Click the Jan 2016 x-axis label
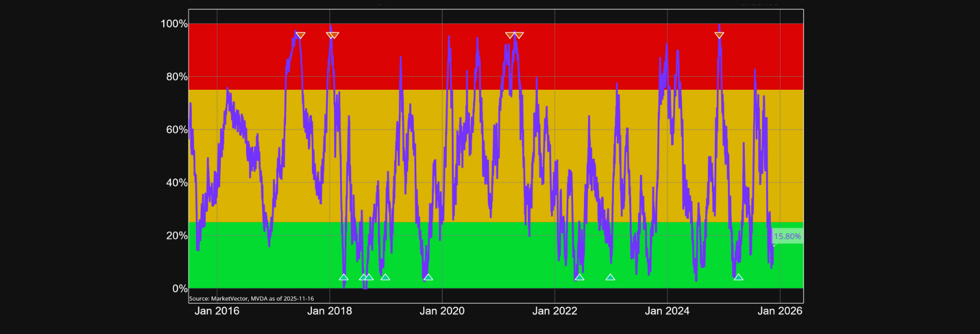 click(x=217, y=311)
